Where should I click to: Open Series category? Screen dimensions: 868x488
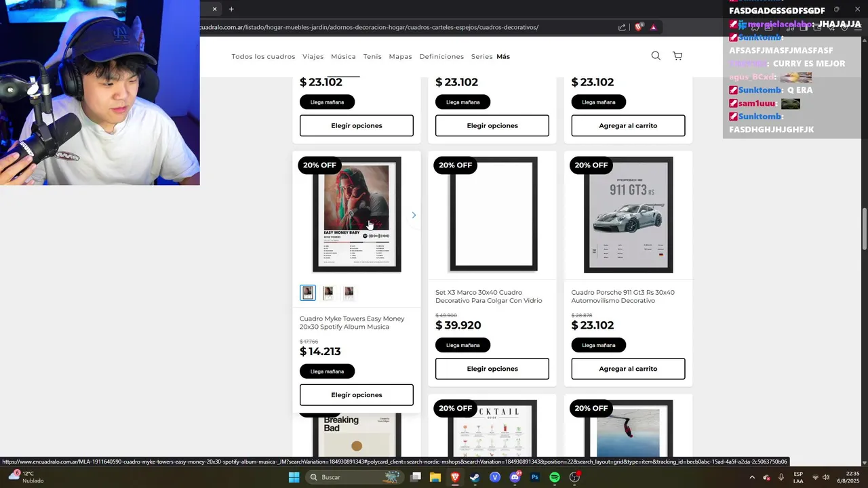pos(481,56)
